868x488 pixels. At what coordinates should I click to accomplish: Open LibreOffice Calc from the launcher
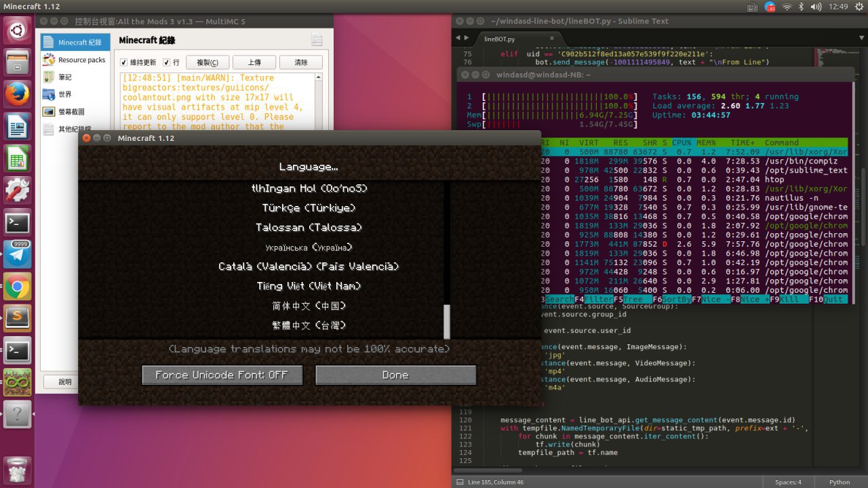coord(17,160)
